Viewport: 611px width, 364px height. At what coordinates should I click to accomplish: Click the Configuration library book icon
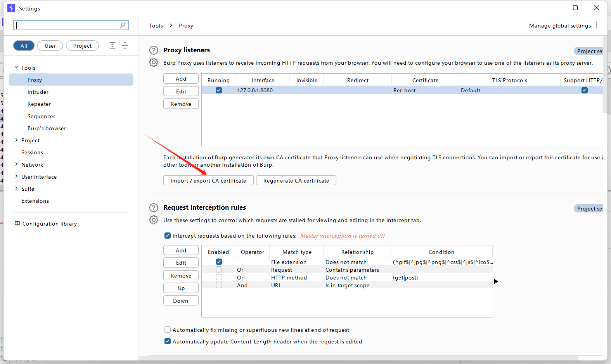click(17, 223)
